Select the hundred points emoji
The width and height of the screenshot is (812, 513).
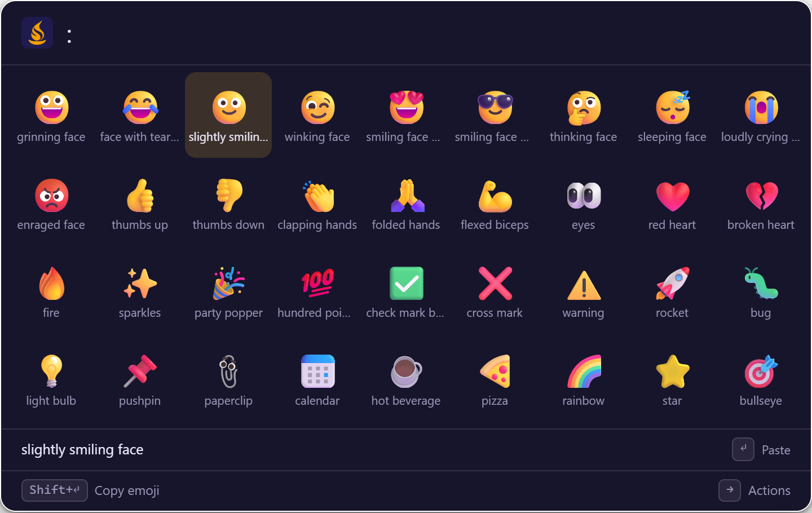pos(317,291)
